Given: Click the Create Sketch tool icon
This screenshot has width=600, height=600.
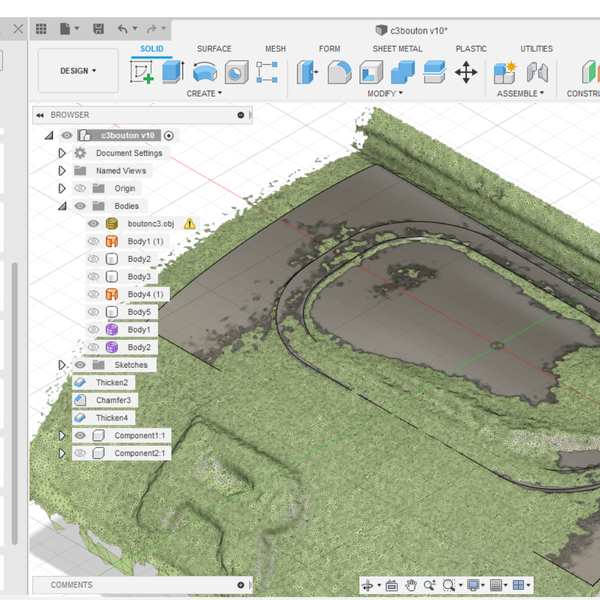Looking at the screenshot, I should pyautogui.click(x=142, y=72).
